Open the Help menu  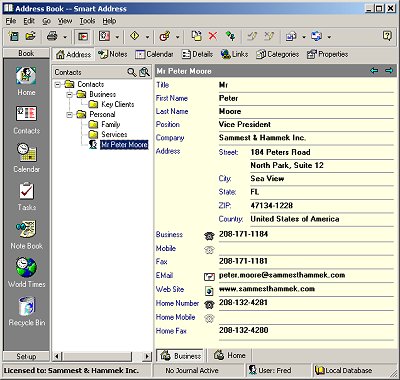point(109,21)
